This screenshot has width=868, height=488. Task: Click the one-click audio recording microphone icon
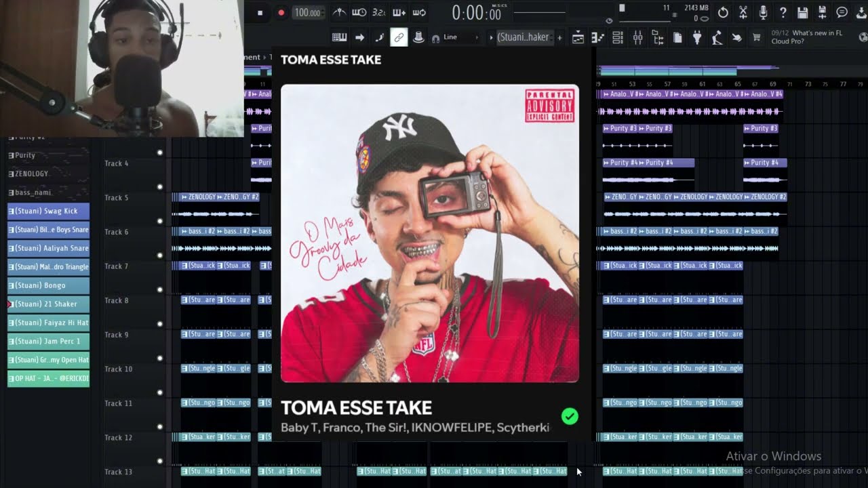[x=763, y=12]
